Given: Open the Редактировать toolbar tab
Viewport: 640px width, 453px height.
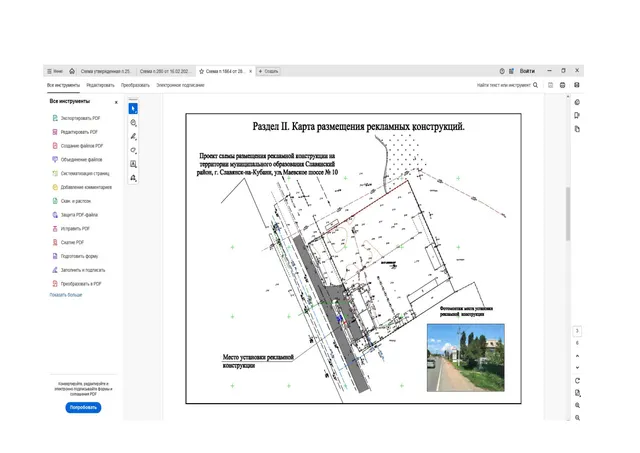Looking at the screenshot, I should click(x=100, y=85).
